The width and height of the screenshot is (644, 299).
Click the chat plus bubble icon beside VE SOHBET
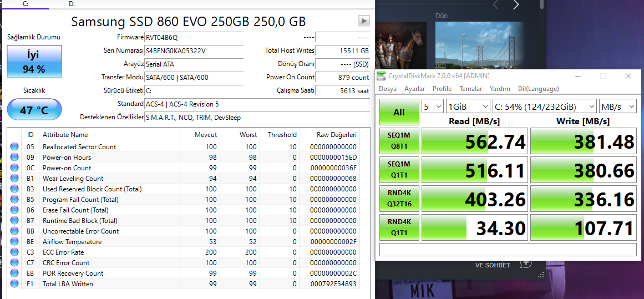coord(526,263)
